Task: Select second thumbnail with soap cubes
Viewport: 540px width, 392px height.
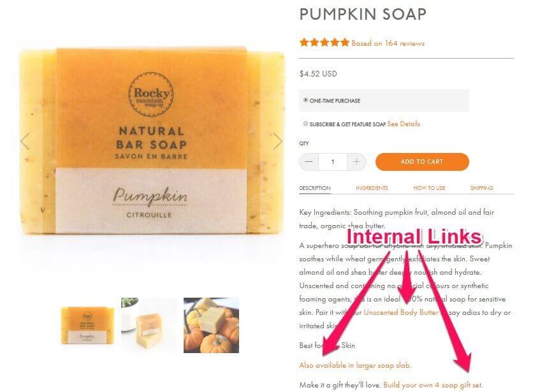Action: click(x=149, y=325)
